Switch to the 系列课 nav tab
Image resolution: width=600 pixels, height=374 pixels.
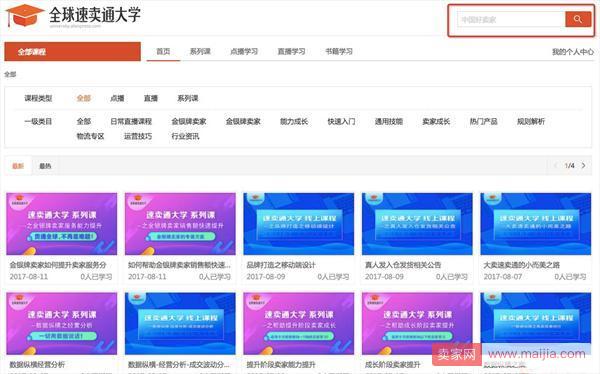tap(200, 51)
